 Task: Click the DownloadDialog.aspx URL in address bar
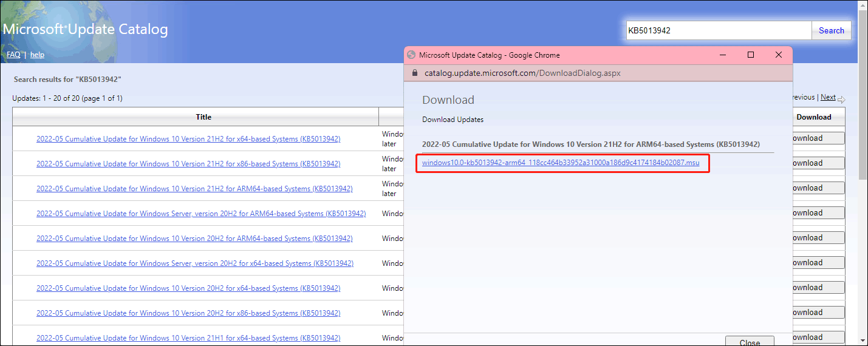pyautogui.click(x=522, y=73)
